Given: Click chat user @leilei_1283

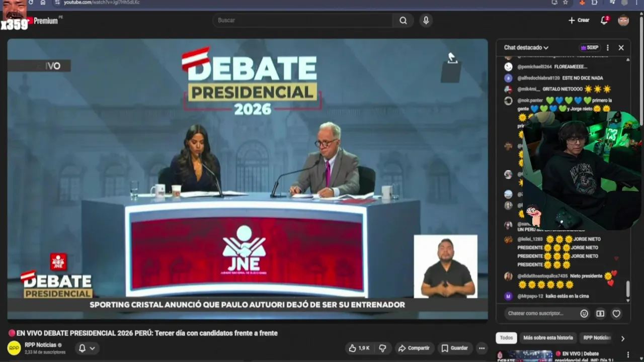Looking at the screenshot, I should [530, 239].
